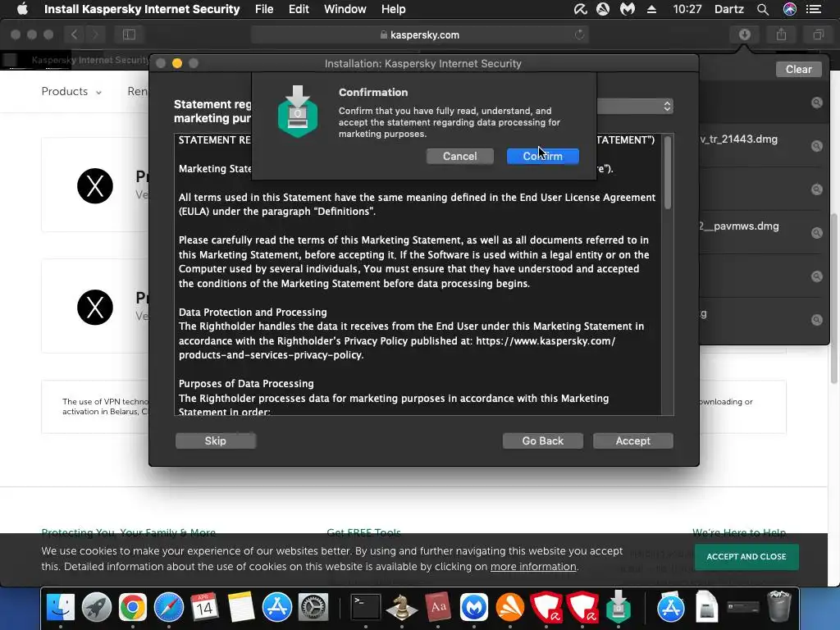The image size is (840, 630).
Task: Click the Kaspersky installer Dock icon
Action: pyautogui.click(x=619, y=606)
